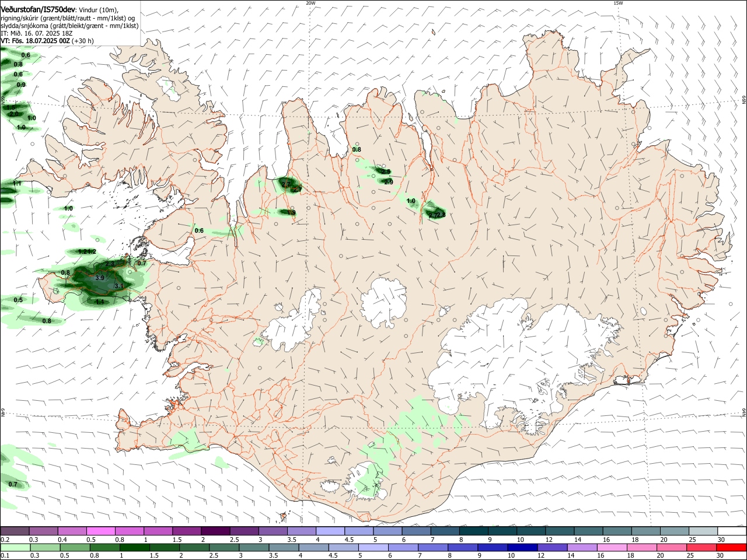
Task: Click the 1.4 precipitation value on the map
Action: coord(99,302)
